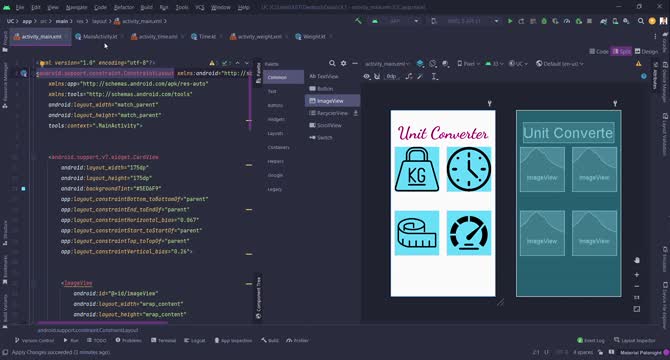This screenshot has height=360, width=670.
Task: Switch to the MainActivity.kt tab
Action: tap(96, 37)
